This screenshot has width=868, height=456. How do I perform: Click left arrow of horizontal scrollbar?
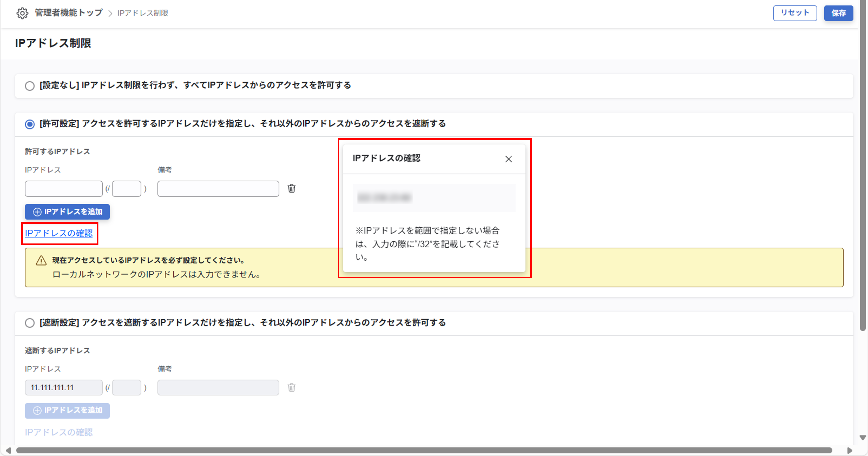click(8, 451)
